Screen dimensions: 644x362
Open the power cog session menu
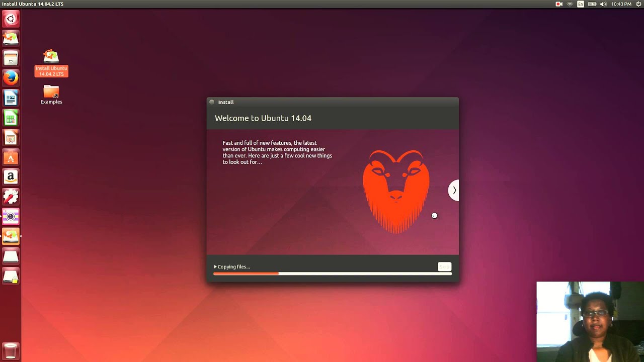(638, 4)
